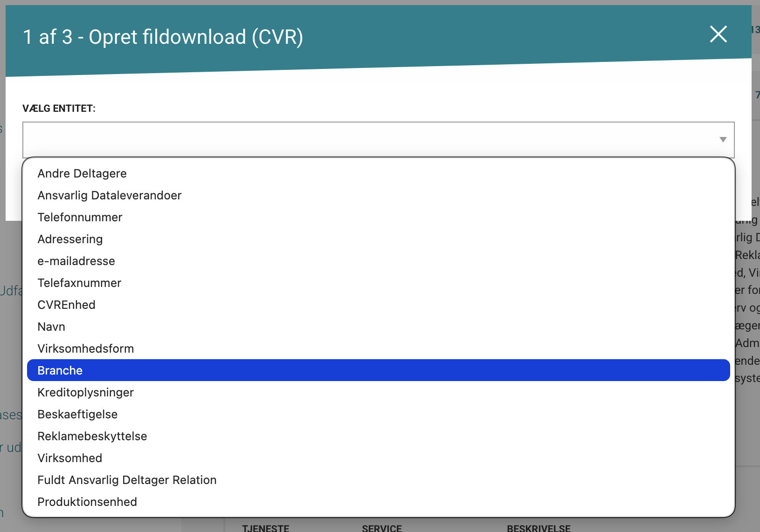The height and width of the screenshot is (532, 760).
Task: Click the dropdown arrow for Vælg entitet
Action: (x=723, y=140)
